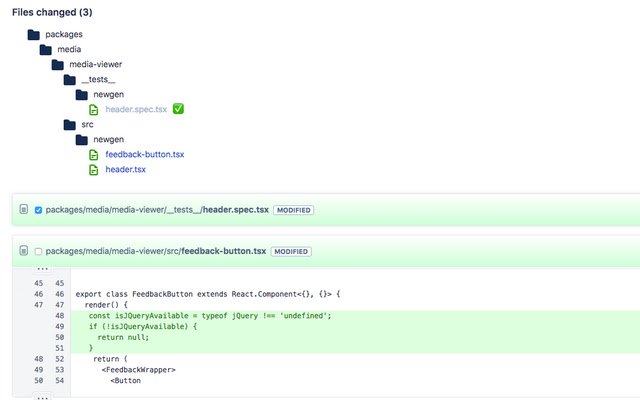
Task: Click added line 49 if (!isJQueryAvailable)
Action: [x=143, y=327]
